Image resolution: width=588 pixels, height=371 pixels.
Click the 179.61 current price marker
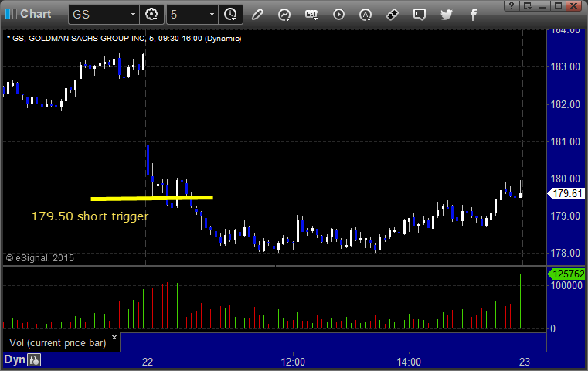566,193
